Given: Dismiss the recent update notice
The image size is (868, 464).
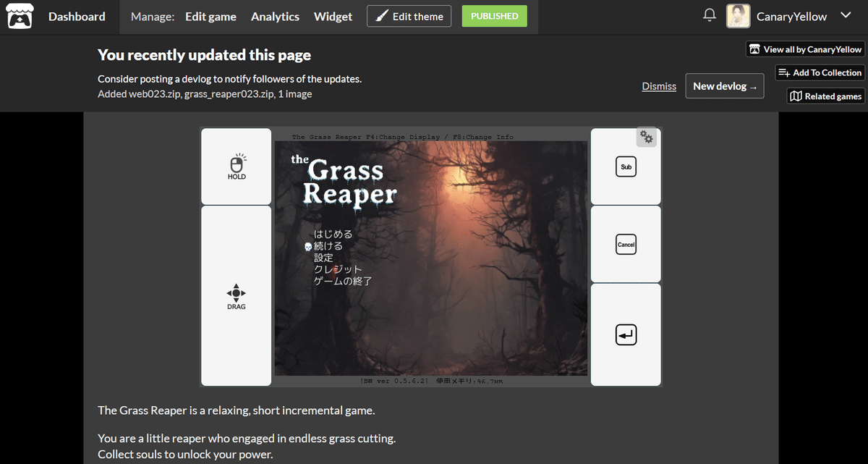Looking at the screenshot, I should [x=659, y=85].
